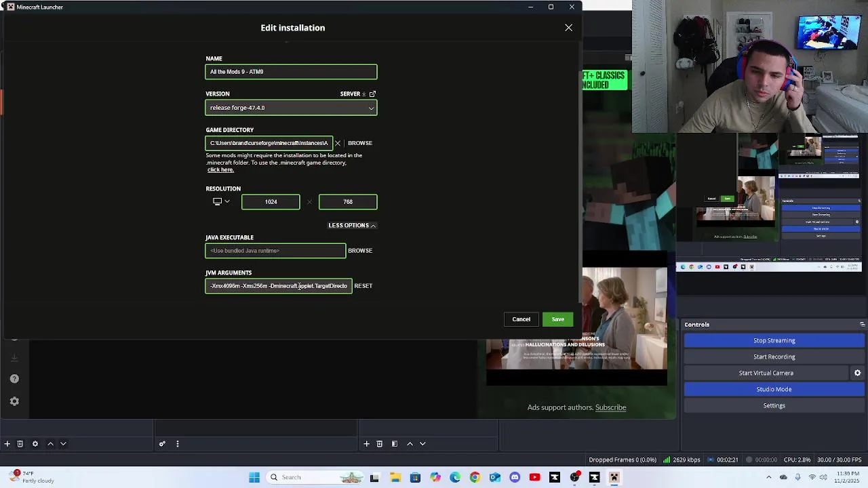Open virtual camera settings gear icon
Image resolution: width=868 pixels, height=488 pixels.
tap(857, 373)
